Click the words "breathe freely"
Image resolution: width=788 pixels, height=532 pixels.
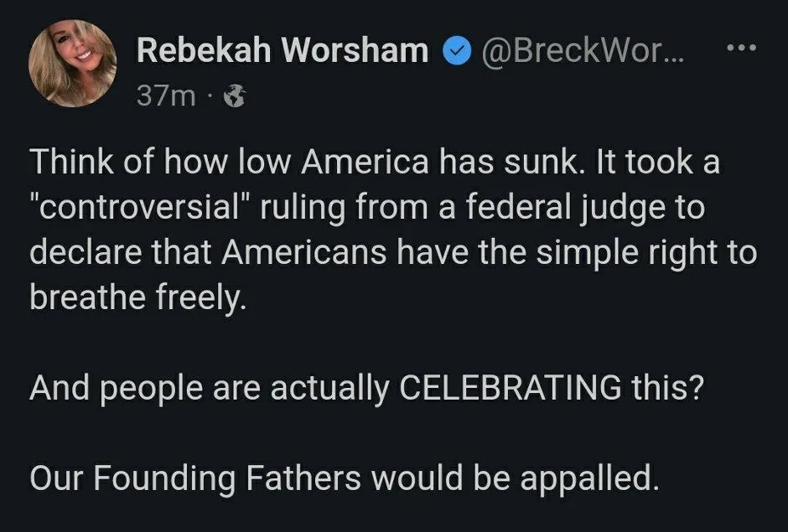point(137,297)
